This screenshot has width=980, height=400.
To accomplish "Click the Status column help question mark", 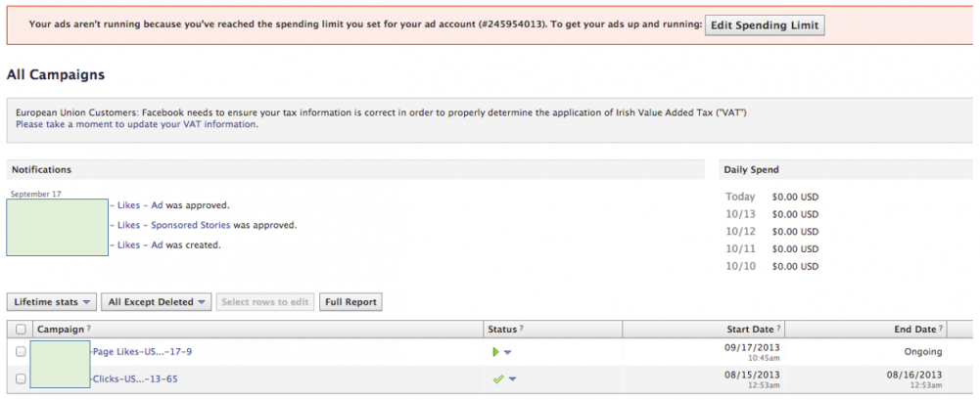I will [x=521, y=330].
